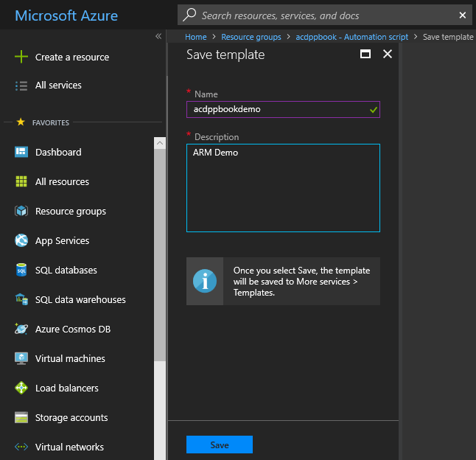Click the scroll up arrow of sidebar scrollbar
This screenshot has width=476, height=460.
[x=160, y=144]
